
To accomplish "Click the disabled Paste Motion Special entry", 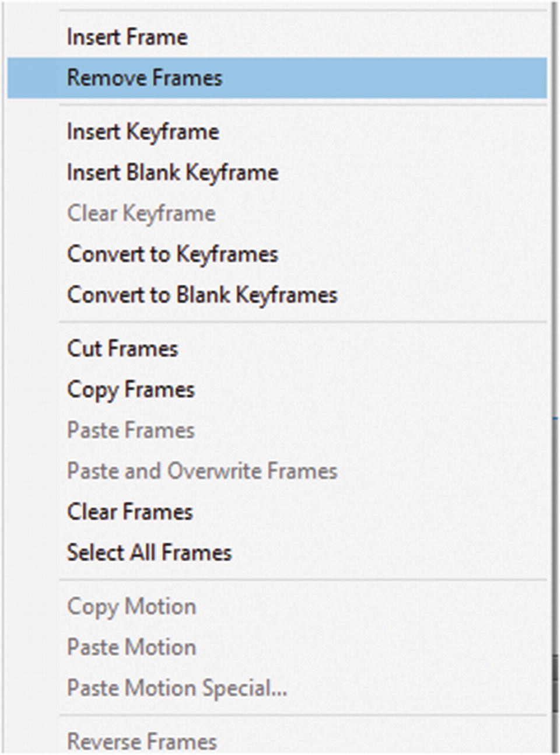I will (177, 688).
